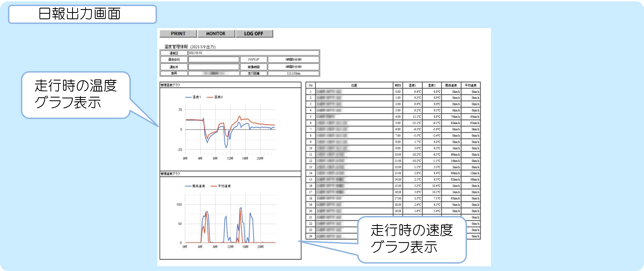
Task: Click the 10.4℃ temperature cell
Action: coord(432,186)
